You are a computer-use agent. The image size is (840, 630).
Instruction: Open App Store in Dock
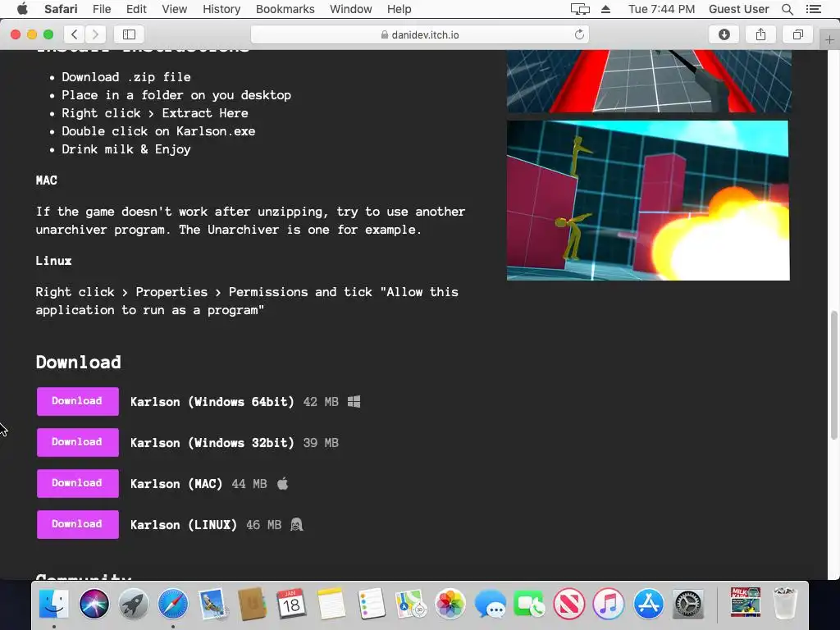(x=648, y=604)
